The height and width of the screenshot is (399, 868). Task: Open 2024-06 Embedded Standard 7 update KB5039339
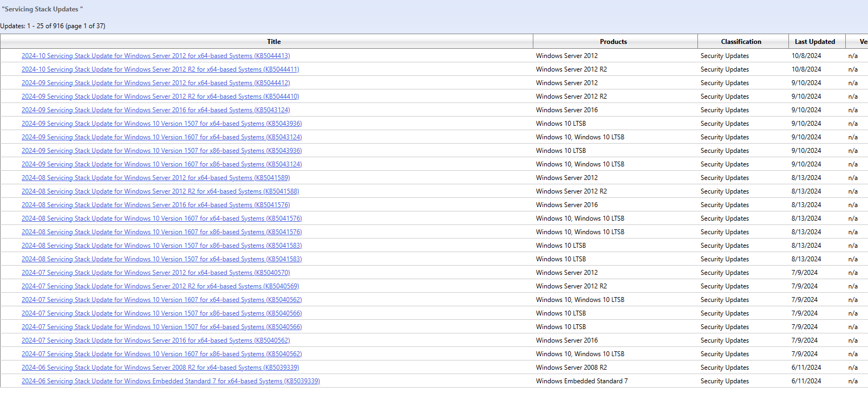171,381
